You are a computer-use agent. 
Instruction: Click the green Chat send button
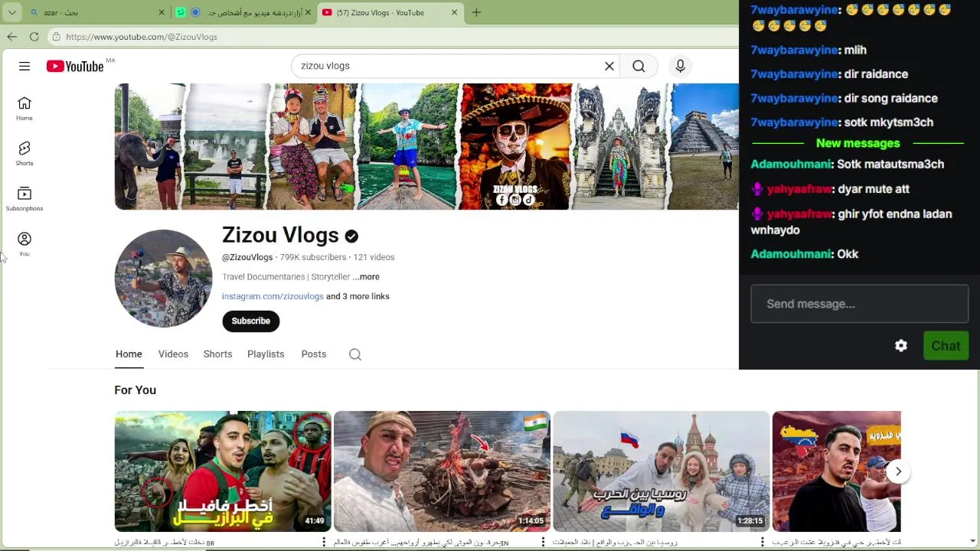tap(946, 346)
